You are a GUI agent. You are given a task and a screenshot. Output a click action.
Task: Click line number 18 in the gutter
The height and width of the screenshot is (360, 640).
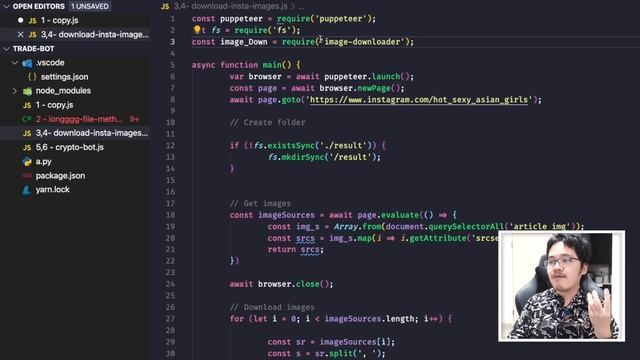170,215
